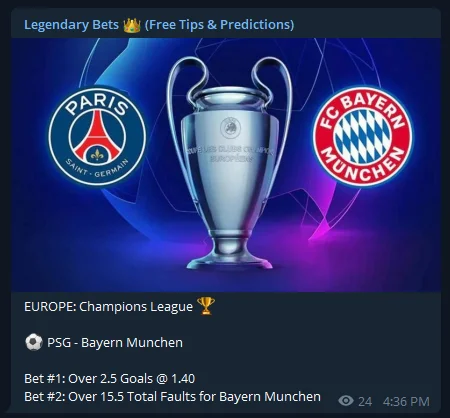Click the view count number 24

tap(365, 401)
